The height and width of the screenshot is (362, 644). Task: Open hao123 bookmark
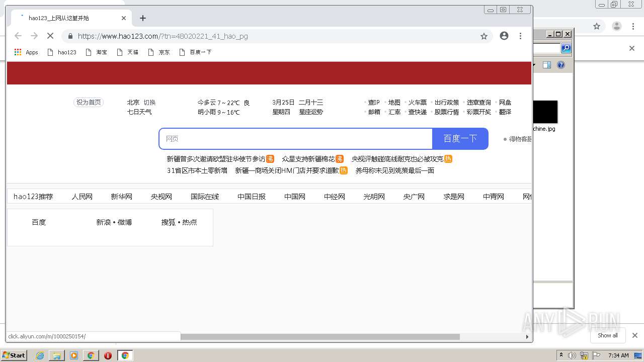pos(62,52)
